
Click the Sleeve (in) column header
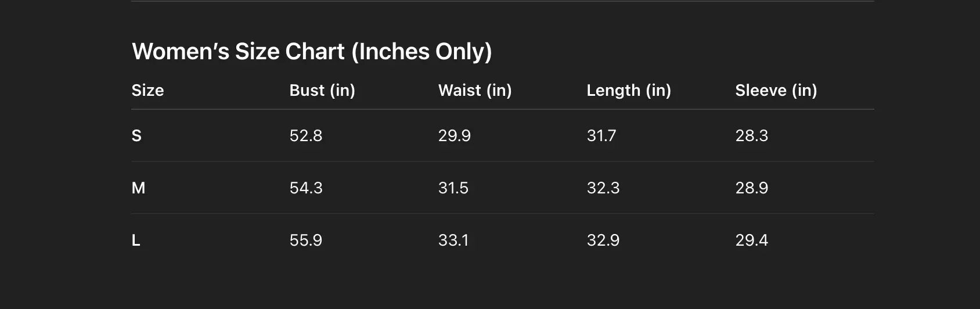pos(776,91)
